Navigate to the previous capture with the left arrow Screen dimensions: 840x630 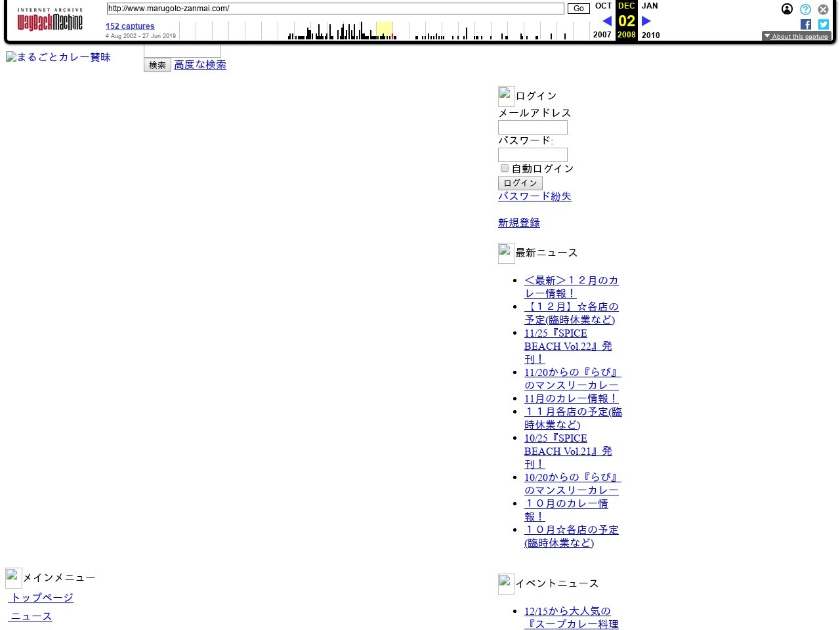click(606, 20)
